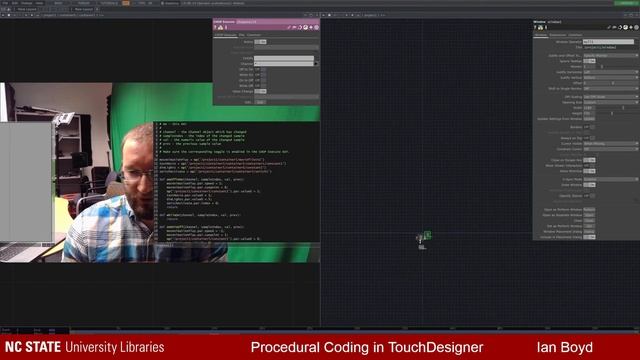Image resolution: width=640 pixels, height=360 pixels.
Task: Click the rightmost round icon in CHOP Execute header
Action: [316, 27]
